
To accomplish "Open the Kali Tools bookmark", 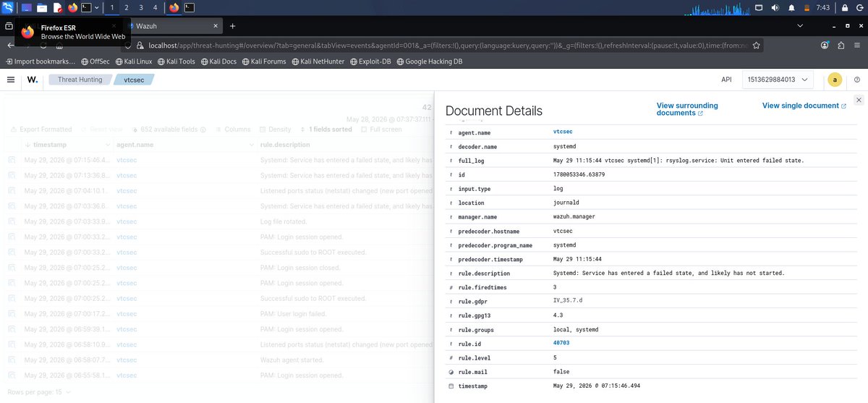I will pyautogui.click(x=176, y=61).
